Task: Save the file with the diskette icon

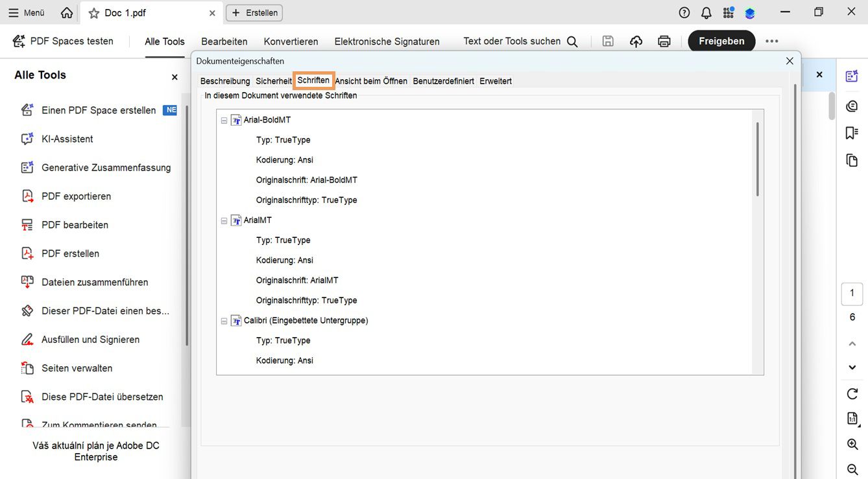Action: 608,41
